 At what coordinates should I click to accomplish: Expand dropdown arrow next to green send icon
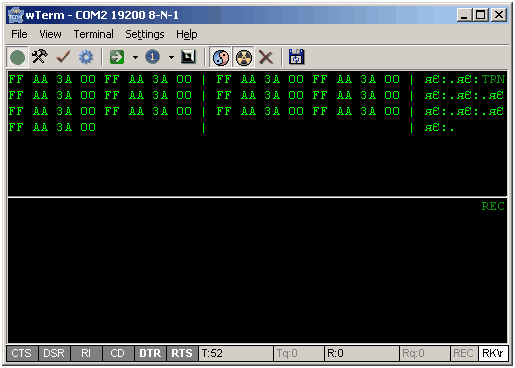point(135,57)
